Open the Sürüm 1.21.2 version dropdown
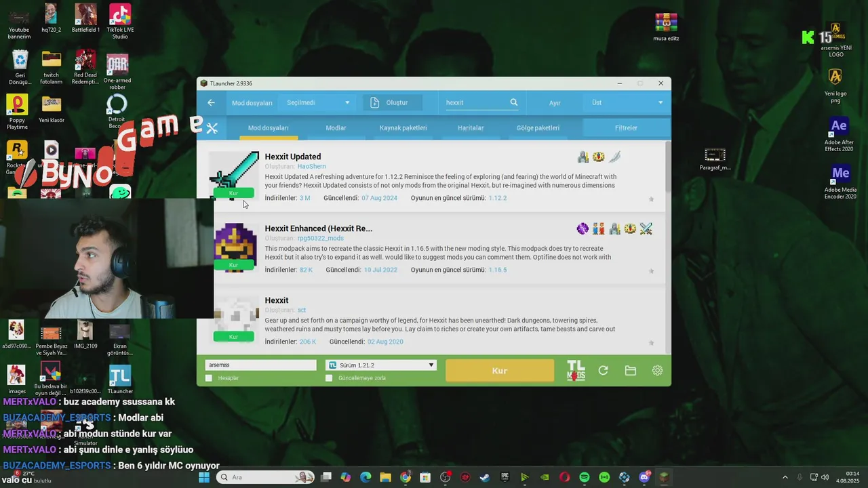The image size is (868, 488). click(380, 365)
